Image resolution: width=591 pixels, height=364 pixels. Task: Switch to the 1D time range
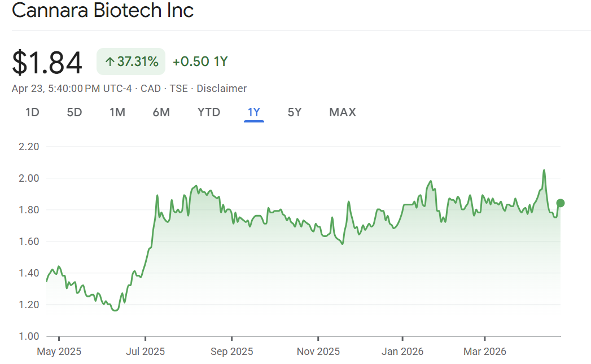coord(32,112)
